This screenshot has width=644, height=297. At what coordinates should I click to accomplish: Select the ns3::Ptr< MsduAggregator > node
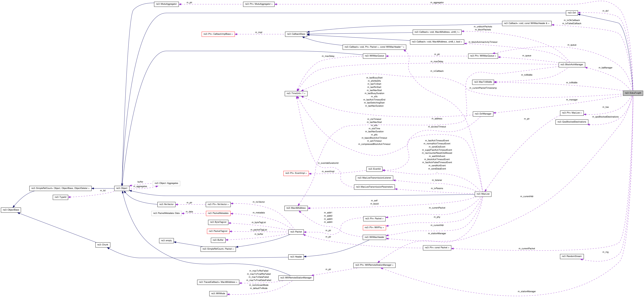[259, 4]
